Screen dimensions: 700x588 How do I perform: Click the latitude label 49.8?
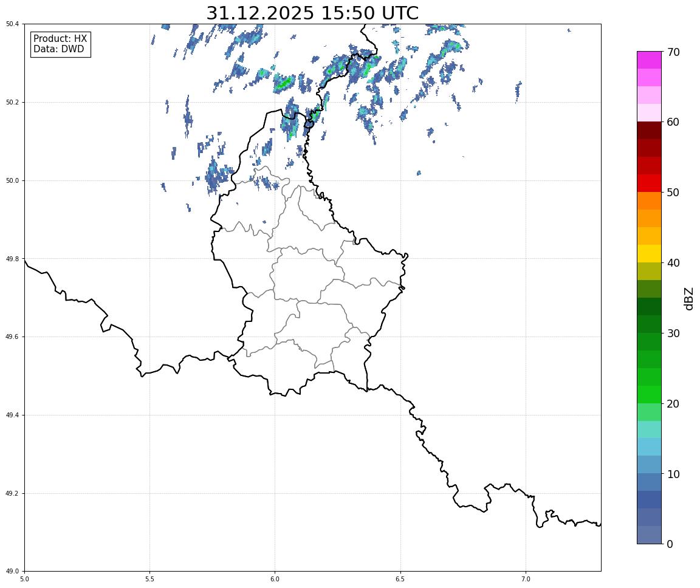12,259
